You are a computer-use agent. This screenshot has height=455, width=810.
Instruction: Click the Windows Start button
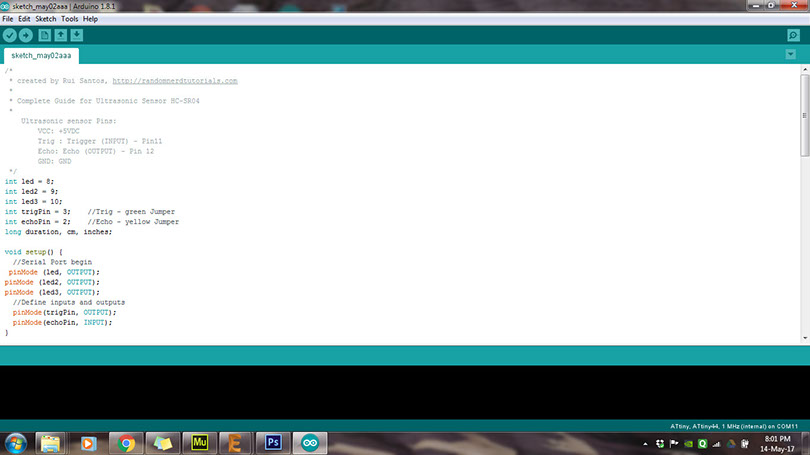point(15,444)
